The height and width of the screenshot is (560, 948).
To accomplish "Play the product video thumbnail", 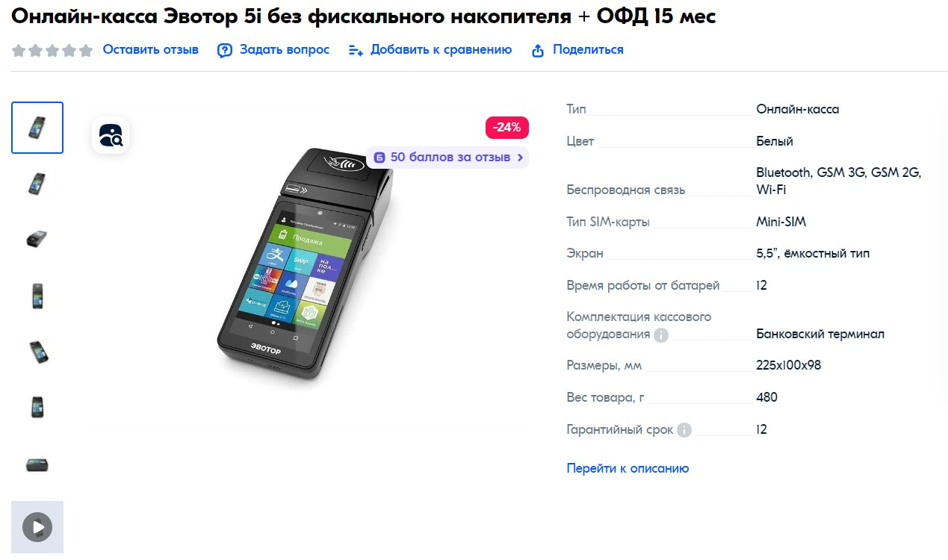I will click(37, 527).
